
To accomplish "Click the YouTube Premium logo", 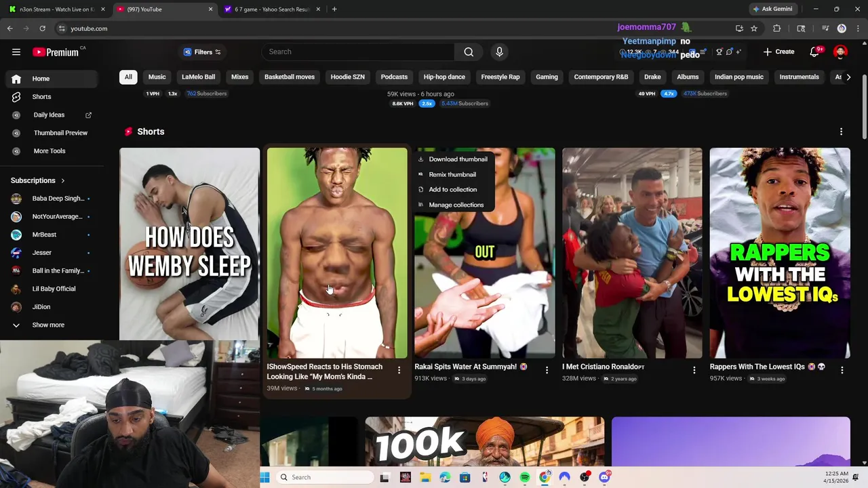I will click(56, 52).
